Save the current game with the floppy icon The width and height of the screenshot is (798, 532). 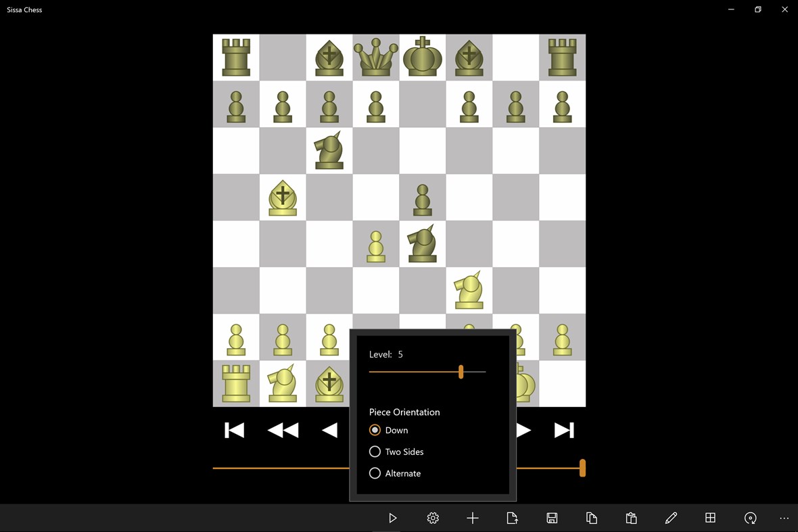tap(552, 518)
